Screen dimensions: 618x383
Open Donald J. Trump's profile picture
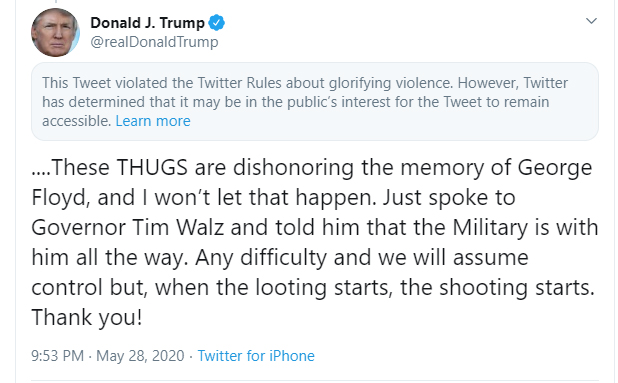pos(55,33)
